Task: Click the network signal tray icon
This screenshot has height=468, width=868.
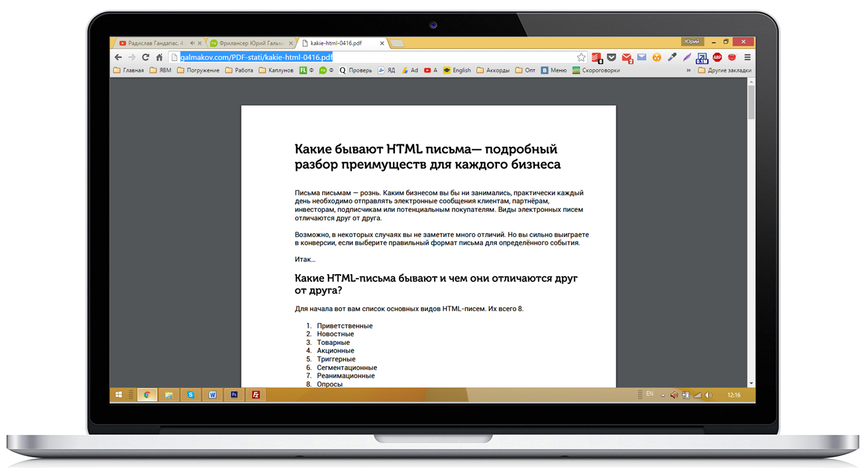Action: click(x=697, y=395)
